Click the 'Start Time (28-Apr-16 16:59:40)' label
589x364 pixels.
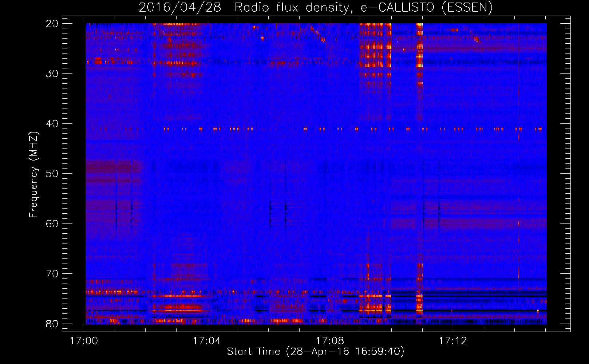316,352
